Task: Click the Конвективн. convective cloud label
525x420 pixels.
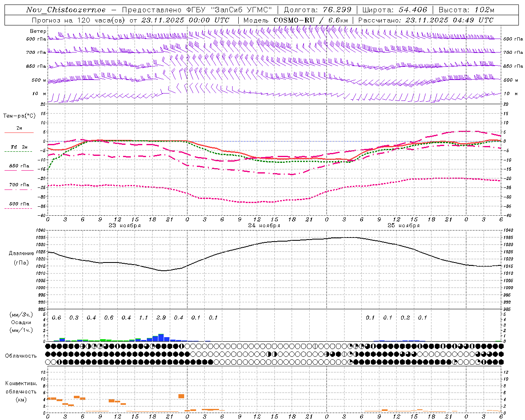Action: pyautogui.click(x=21, y=383)
